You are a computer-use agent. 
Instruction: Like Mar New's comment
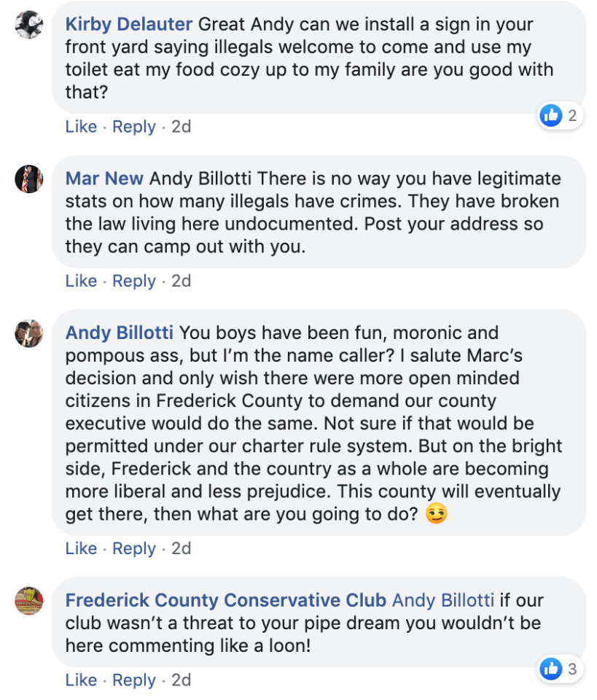[x=81, y=281]
